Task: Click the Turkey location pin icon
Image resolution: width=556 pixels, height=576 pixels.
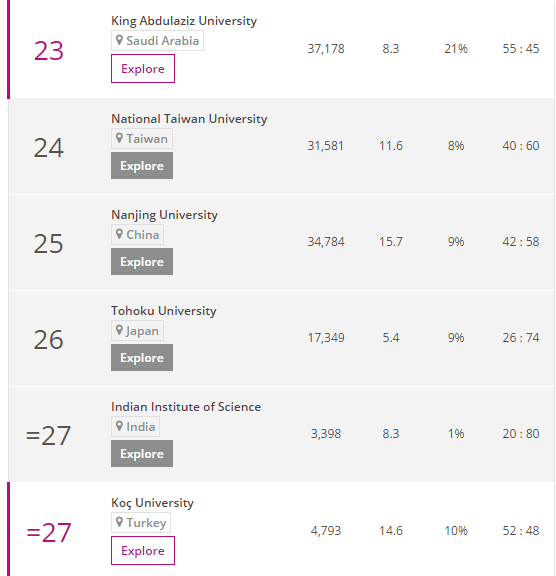Action: pyautogui.click(x=119, y=522)
